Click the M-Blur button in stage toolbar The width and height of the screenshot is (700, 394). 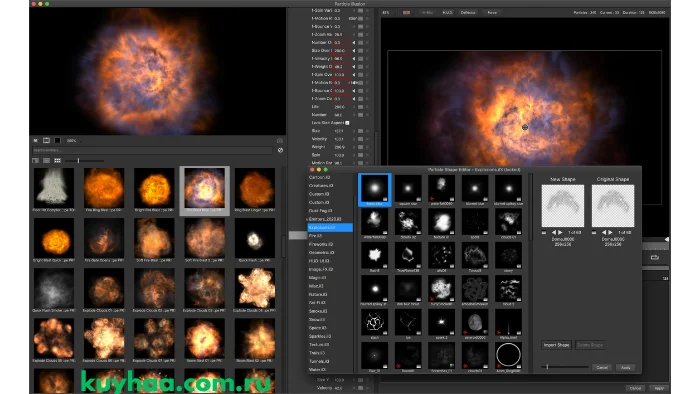pyautogui.click(x=427, y=12)
